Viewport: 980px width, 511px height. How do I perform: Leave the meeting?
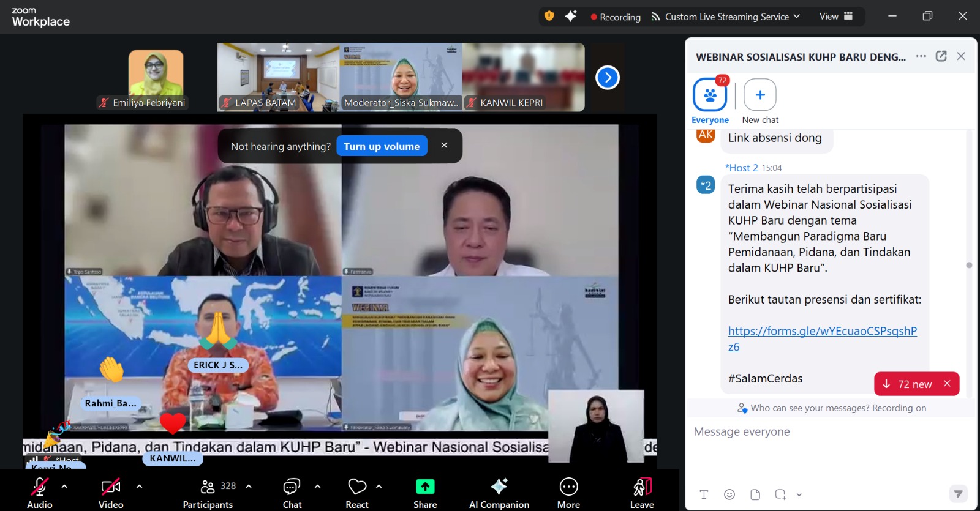[x=642, y=493]
